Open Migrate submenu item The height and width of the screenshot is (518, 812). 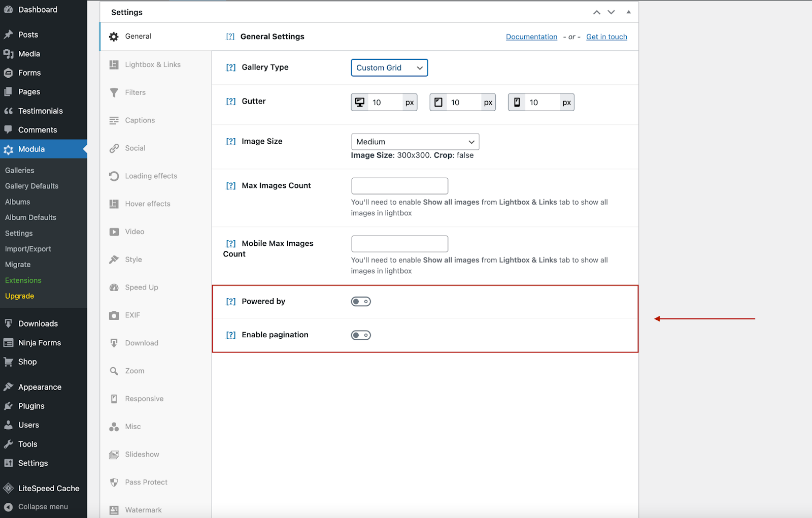tap(18, 265)
